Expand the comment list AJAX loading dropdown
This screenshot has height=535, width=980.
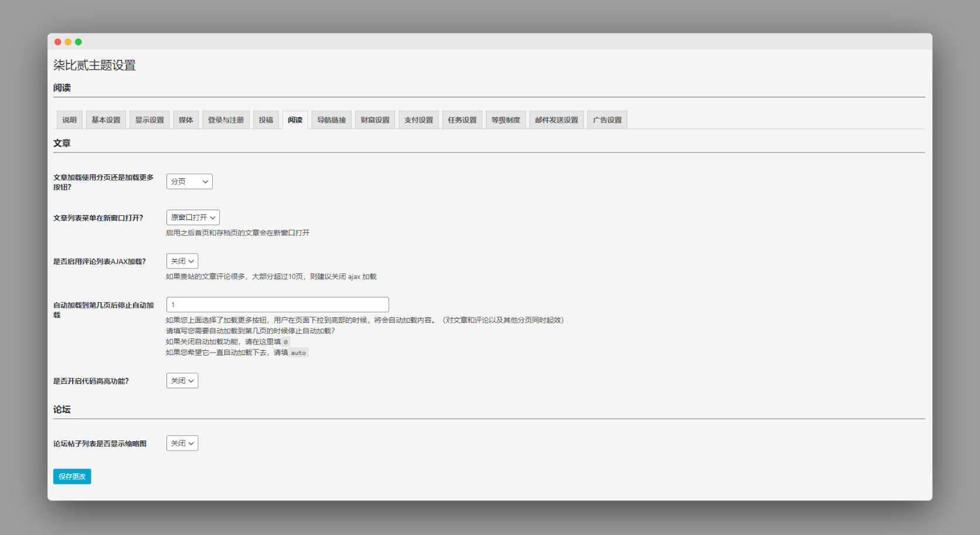click(182, 261)
